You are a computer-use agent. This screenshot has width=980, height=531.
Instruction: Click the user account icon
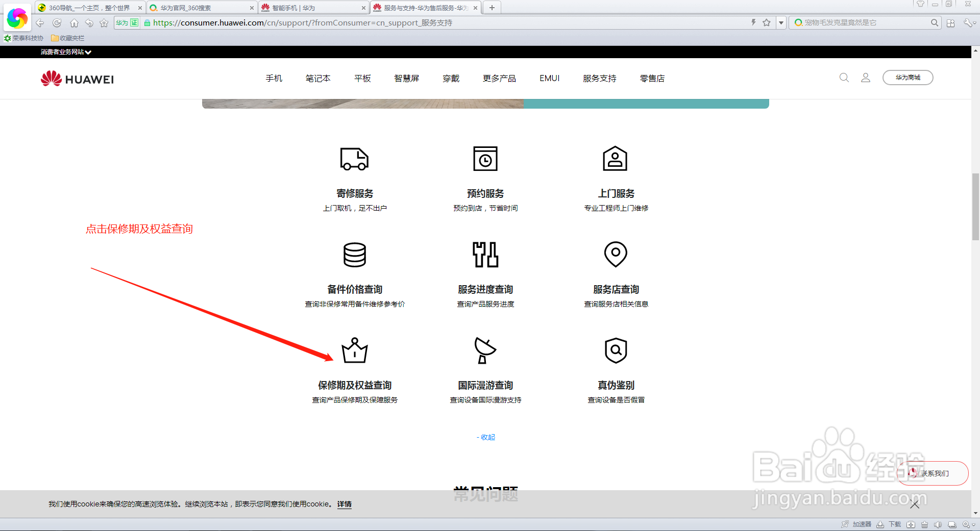[x=865, y=78]
